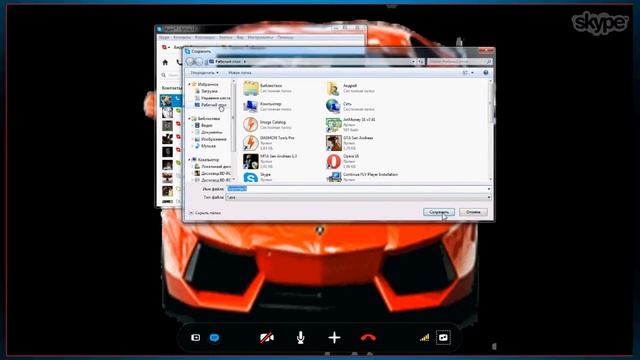640x360 pixels.
Task: Mute the microphone in call bar
Action: (x=300, y=338)
